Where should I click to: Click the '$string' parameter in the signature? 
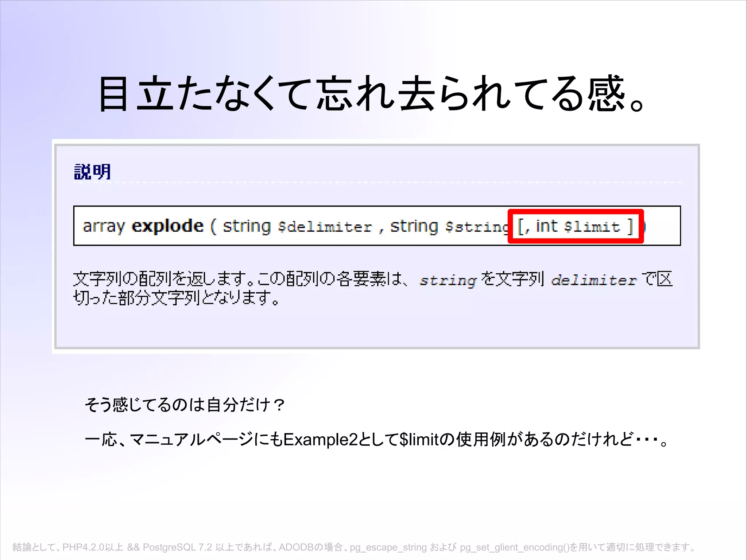[x=476, y=227]
